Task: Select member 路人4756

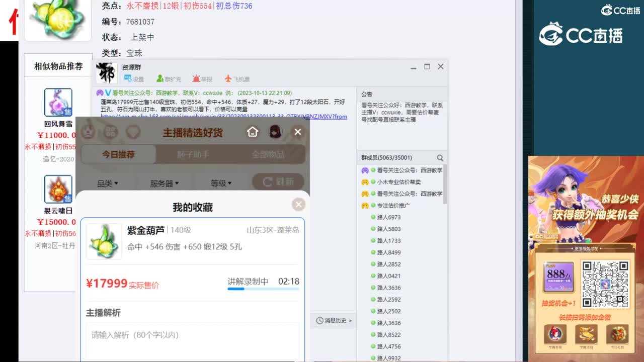Action: [x=388, y=346]
